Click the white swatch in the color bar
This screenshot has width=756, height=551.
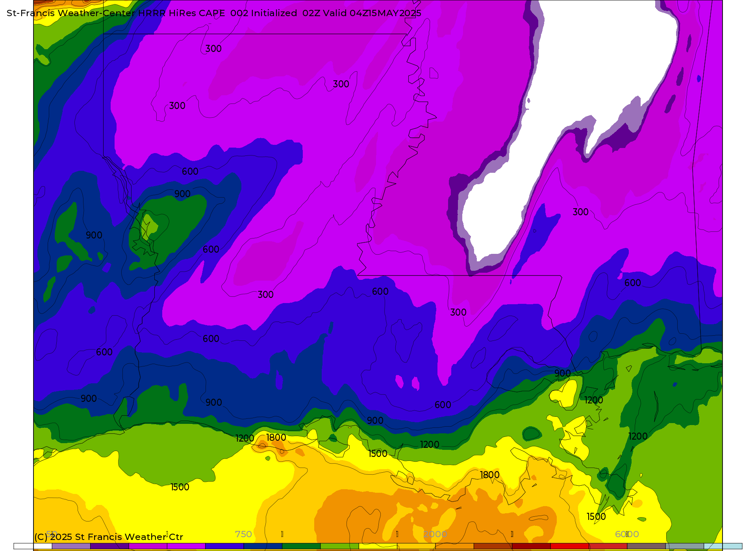click(x=33, y=546)
